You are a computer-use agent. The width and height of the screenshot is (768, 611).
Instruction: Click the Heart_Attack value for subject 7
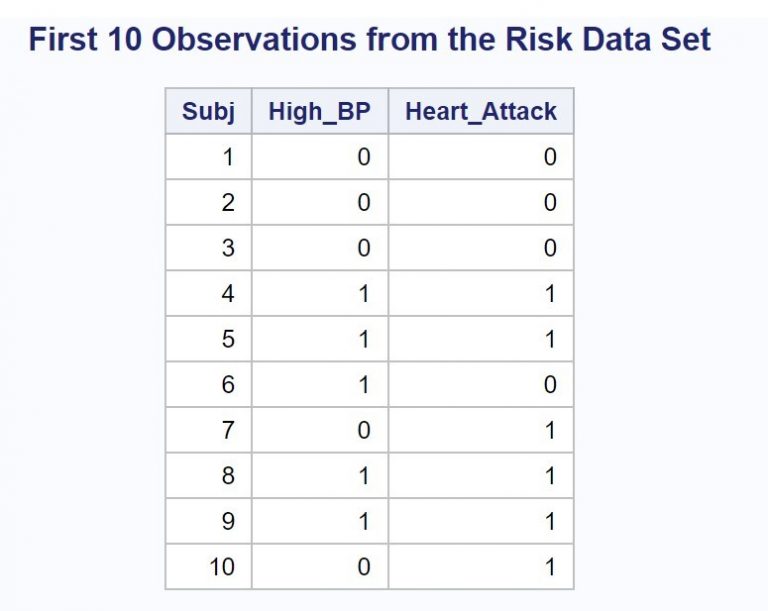coord(550,430)
